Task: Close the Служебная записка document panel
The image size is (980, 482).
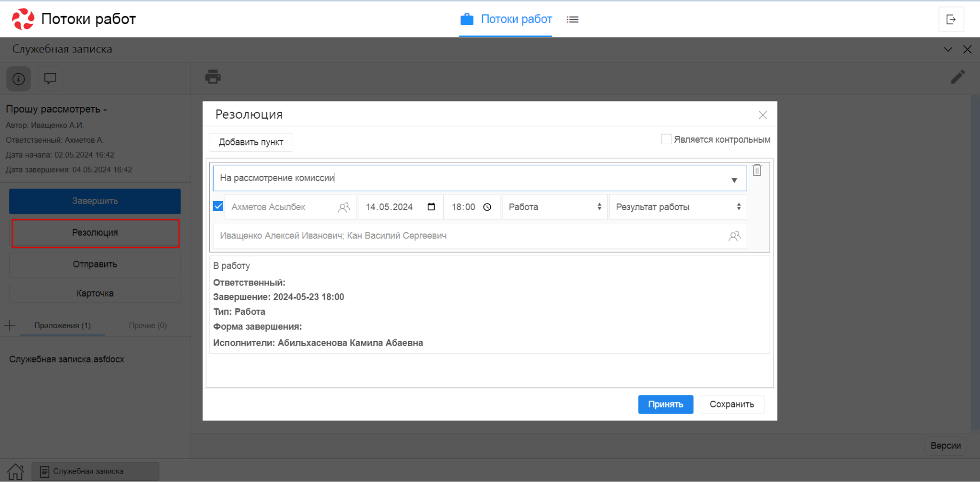Action: tap(967, 49)
